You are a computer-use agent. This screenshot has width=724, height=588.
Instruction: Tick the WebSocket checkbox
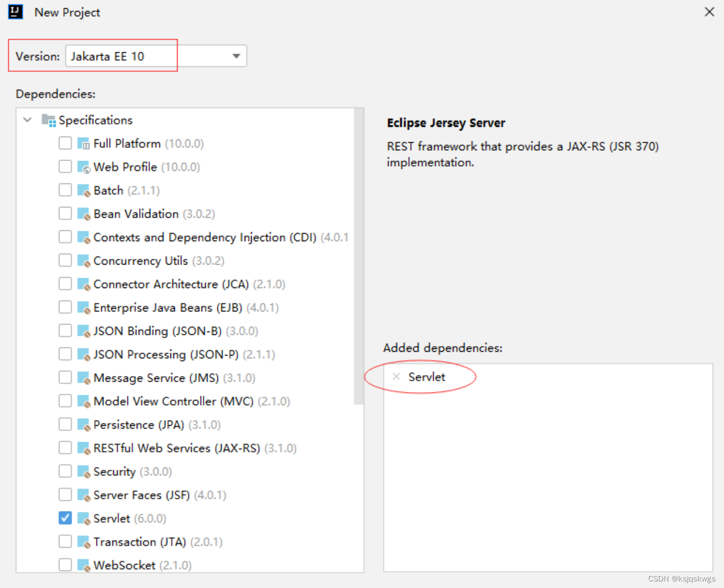(65, 565)
